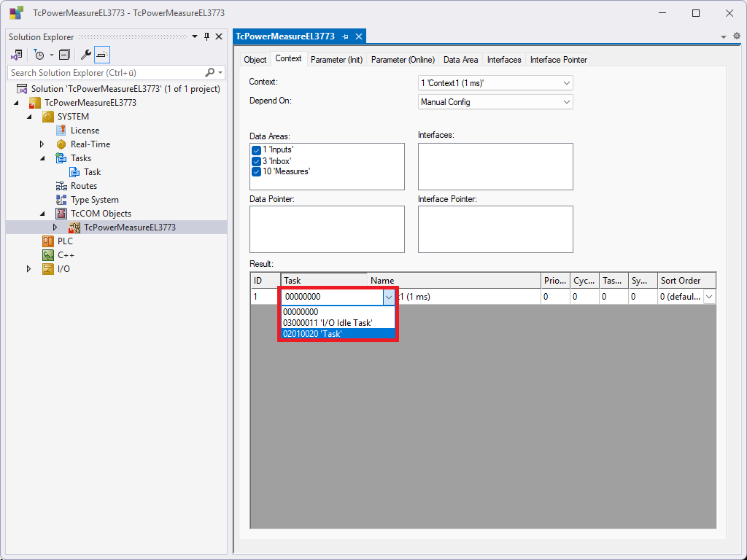Image resolution: width=747 pixels, height=560 pixels.
Task: Open the pending changes filter clock icon
Action: tap(39, 55)
